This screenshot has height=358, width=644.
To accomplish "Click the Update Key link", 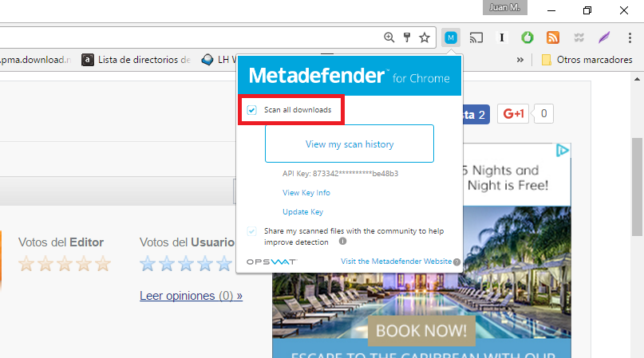I will coord(303,212).
